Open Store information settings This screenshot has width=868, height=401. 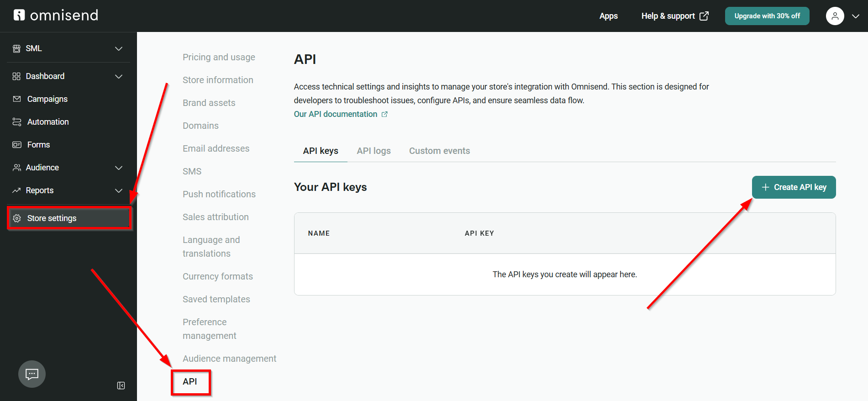[218, 80]
